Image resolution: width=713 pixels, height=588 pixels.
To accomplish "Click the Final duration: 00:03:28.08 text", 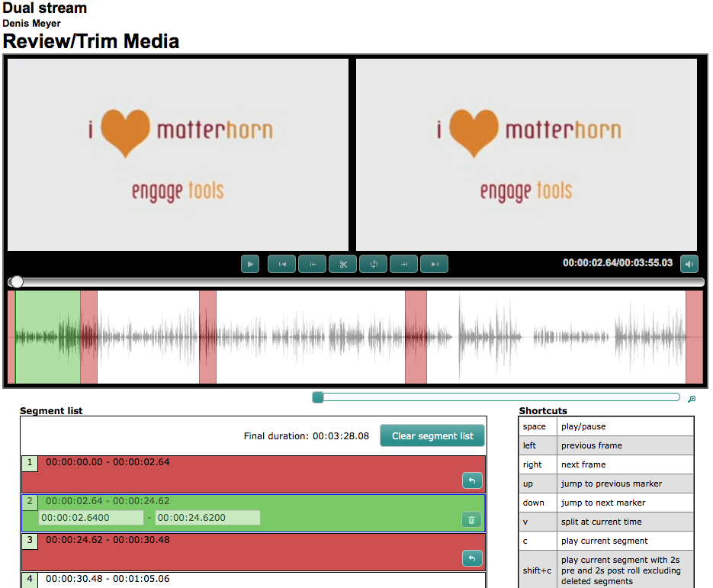I will (x=306, y=436).
